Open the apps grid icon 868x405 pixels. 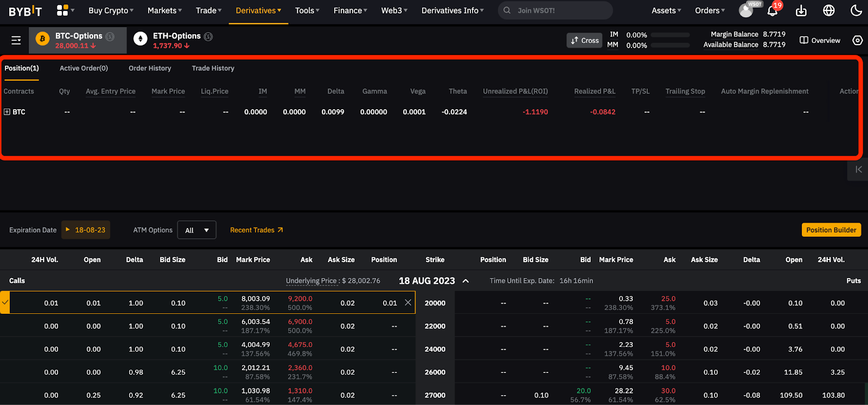[63, 10]
